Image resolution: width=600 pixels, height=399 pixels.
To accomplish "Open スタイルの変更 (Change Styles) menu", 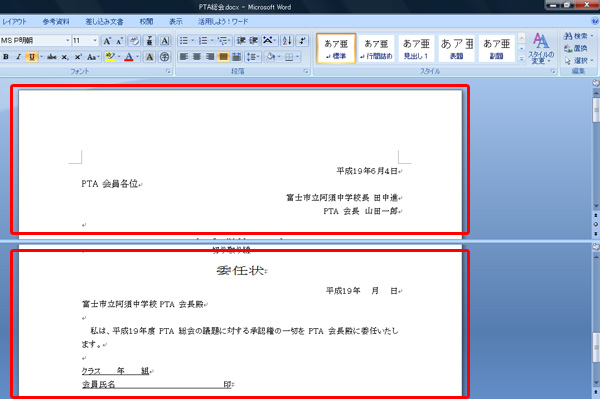I will click(541, 49).
